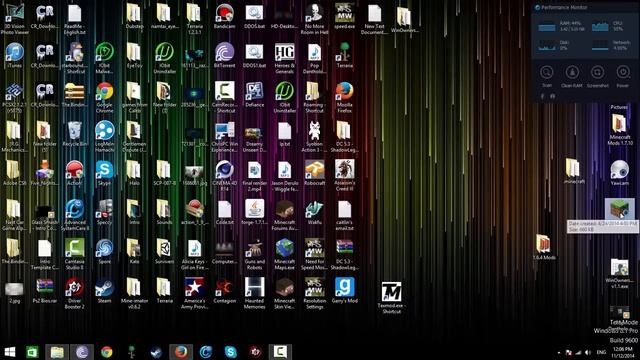Select the Driver Booster 2 desktop shortcut
Viewport: 640px width, 360px height.
[75, 293]
